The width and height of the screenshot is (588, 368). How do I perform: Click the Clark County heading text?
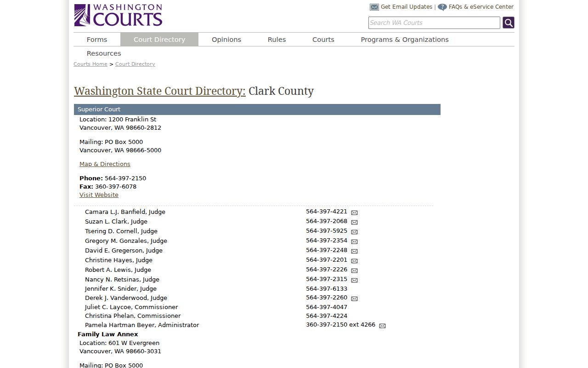(x=281, y=91)
